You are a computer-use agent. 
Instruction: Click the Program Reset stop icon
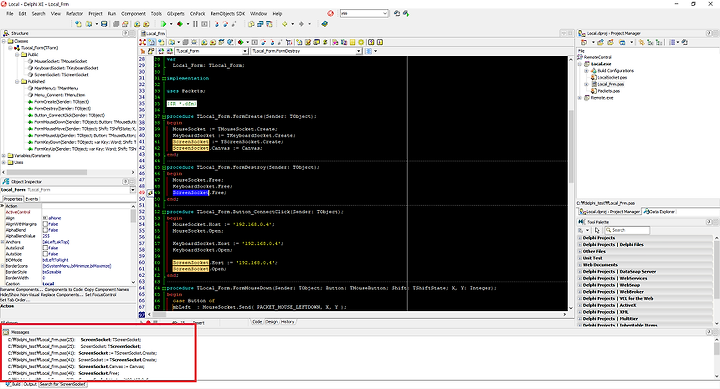point(204,24)
